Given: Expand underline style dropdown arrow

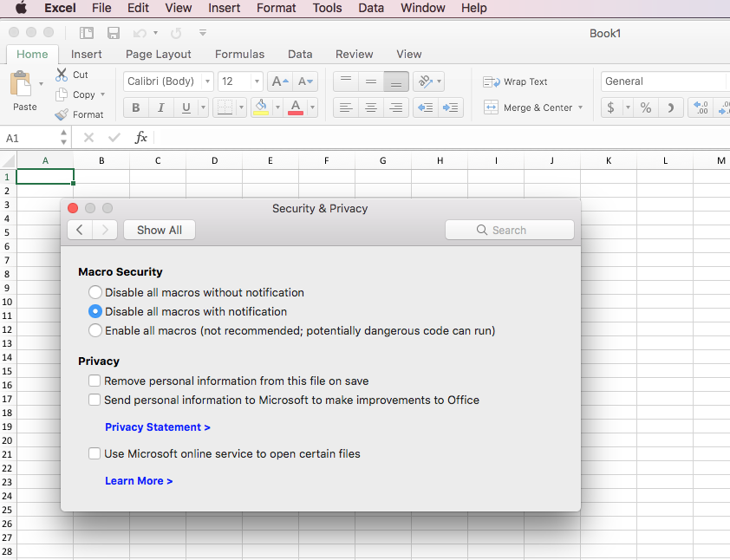Looking at the screenshot, I should (x=203, y=107).
